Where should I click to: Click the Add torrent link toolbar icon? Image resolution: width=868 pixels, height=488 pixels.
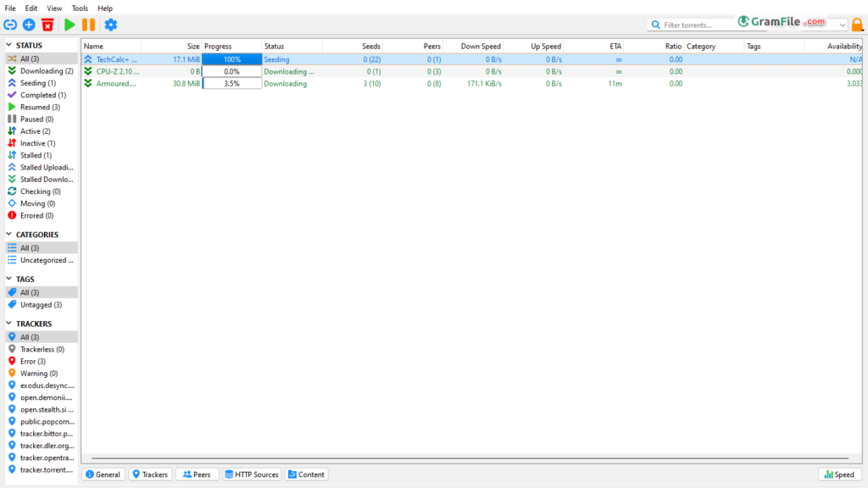(10, 25)
